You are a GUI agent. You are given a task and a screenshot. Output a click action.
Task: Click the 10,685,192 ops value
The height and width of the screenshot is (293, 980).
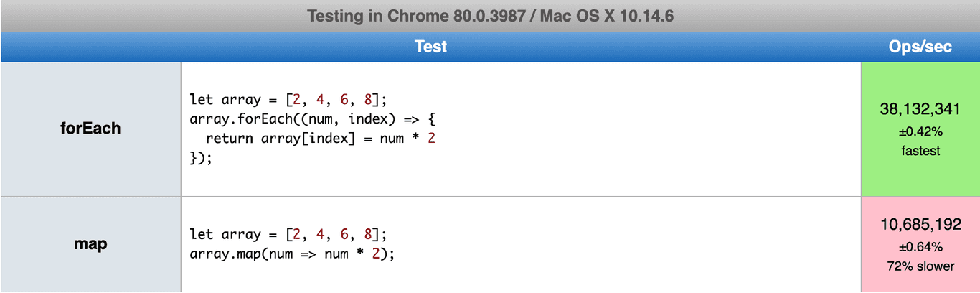920,225
